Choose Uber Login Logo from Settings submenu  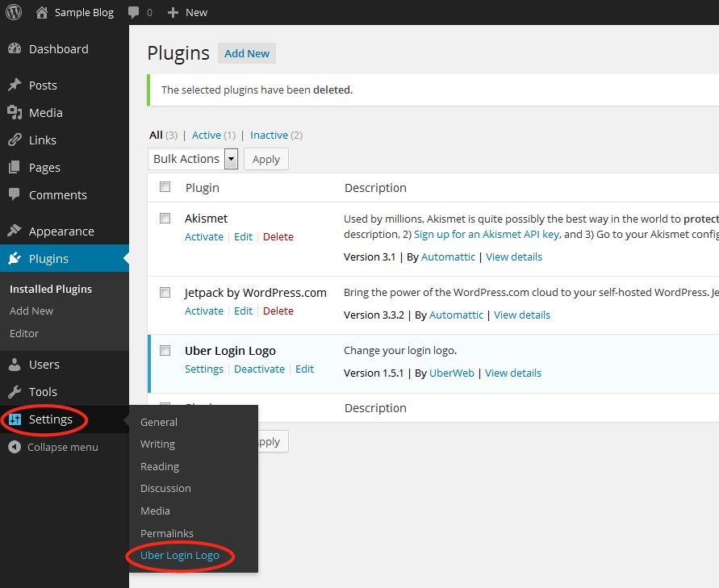coord(179,556)
